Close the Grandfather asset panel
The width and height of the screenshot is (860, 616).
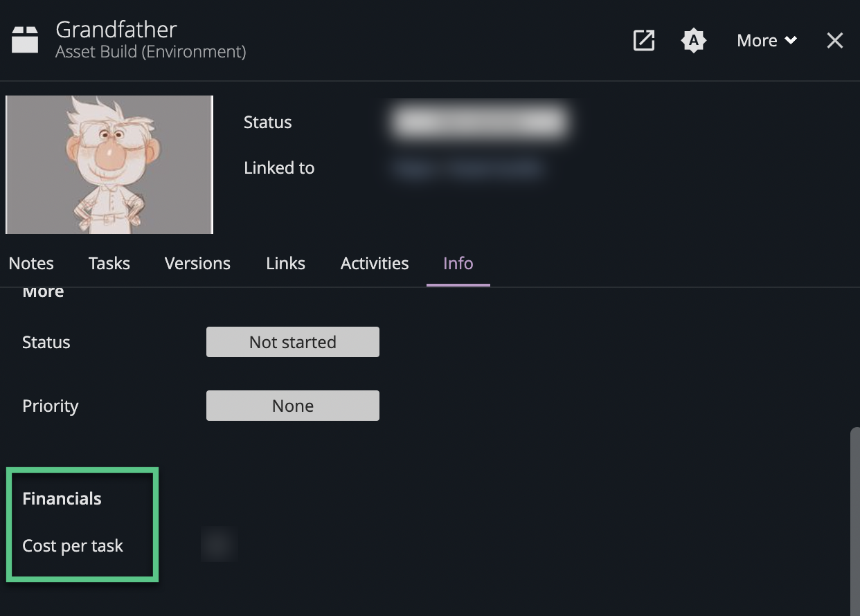[x=835, y=40]
